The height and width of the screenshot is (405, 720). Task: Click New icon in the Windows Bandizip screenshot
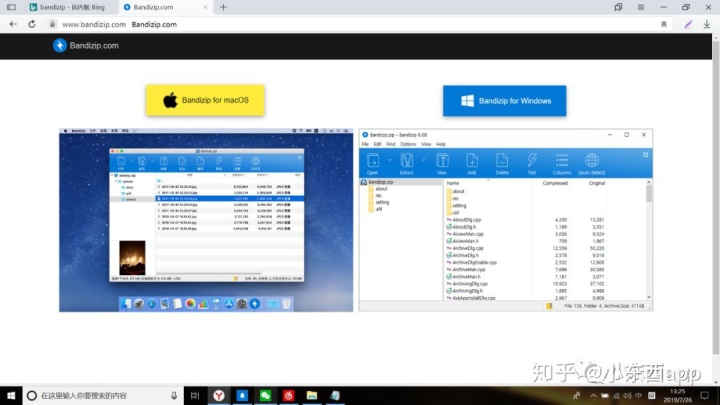click(442, 164)
